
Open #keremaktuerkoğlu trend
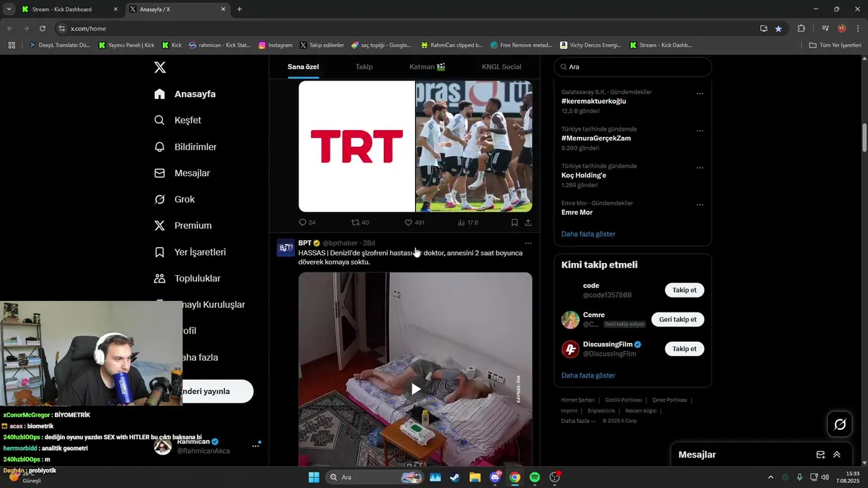pyautogui.click(x=593, y=101)
